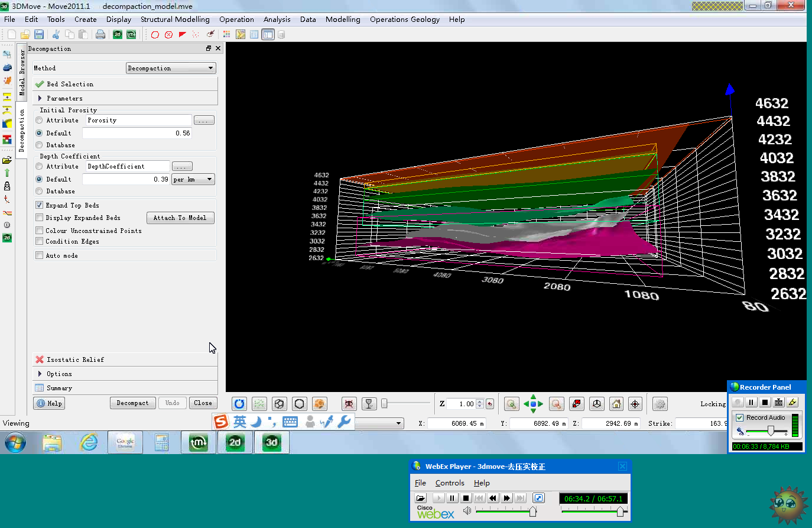Click the goblet/glass icon beside the slider
This screenshot has width=812, height=528.
tap(369, 404)
